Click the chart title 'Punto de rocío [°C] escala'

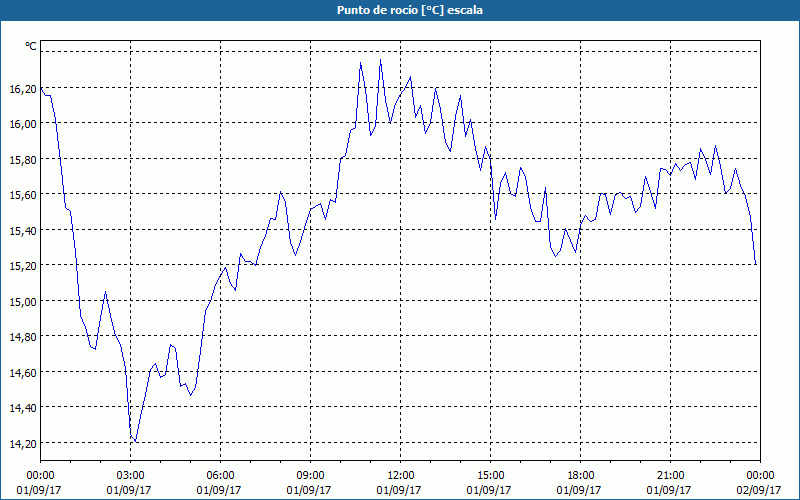[410, 10]
